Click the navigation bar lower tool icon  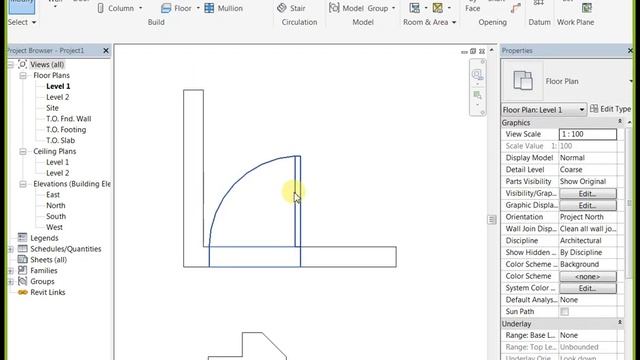(x=477, y=96)
